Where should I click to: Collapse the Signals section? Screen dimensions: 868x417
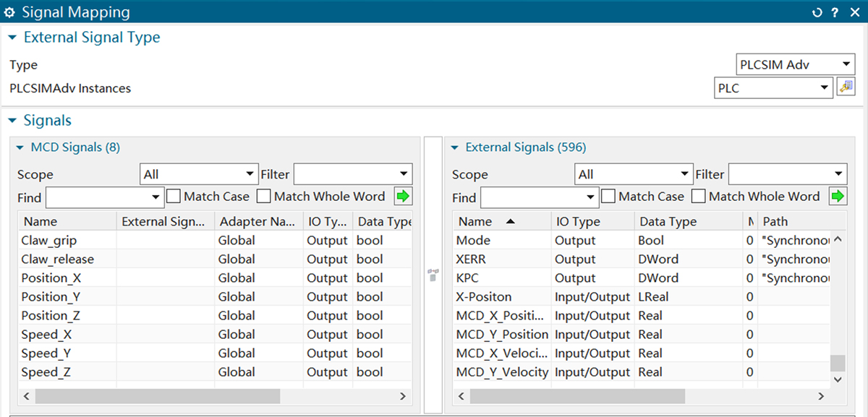click(x=12, y=121)
